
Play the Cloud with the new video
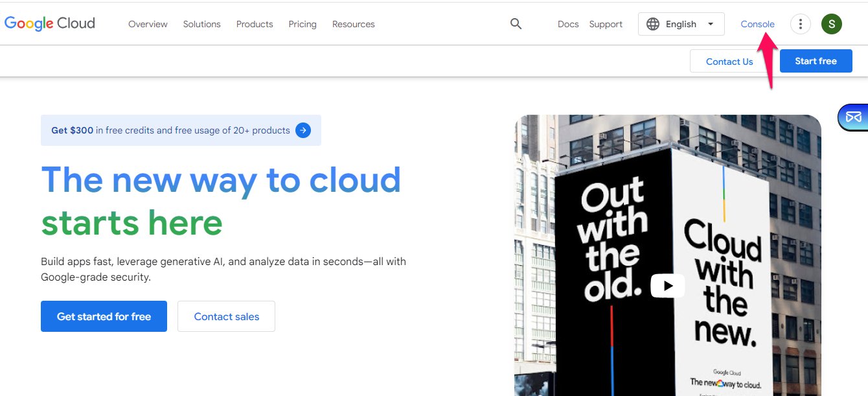click(x=668, y=285)
